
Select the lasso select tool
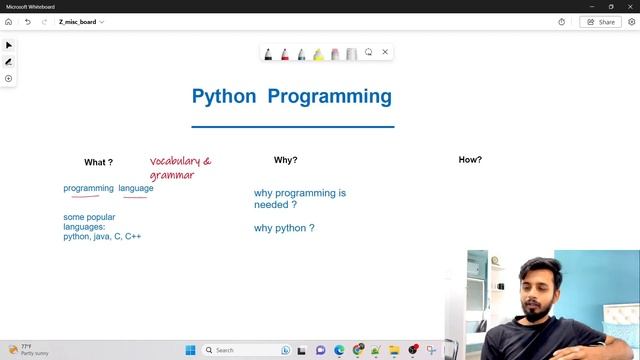[369, 52]
